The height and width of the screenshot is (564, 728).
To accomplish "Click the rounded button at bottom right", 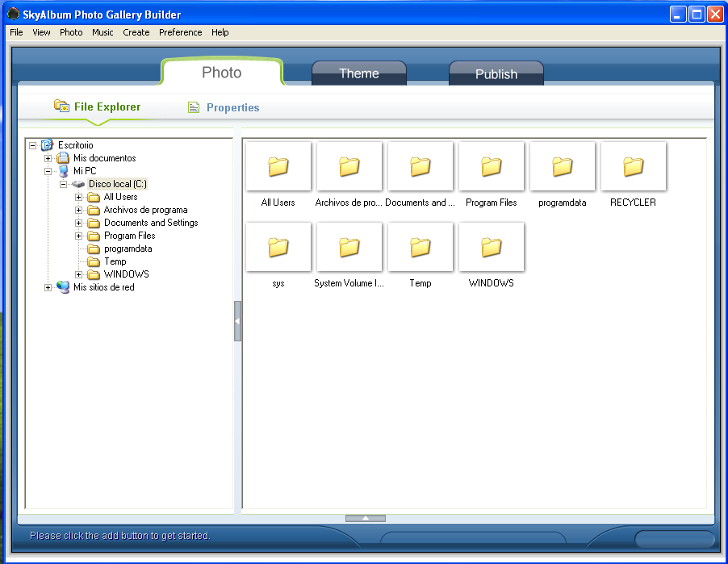I will pyautogui.click(x=674, y=540).
